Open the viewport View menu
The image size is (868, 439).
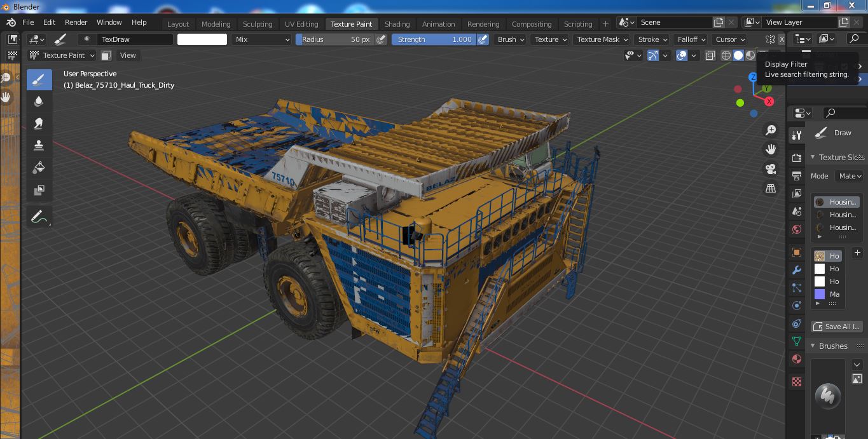(128, 55)
